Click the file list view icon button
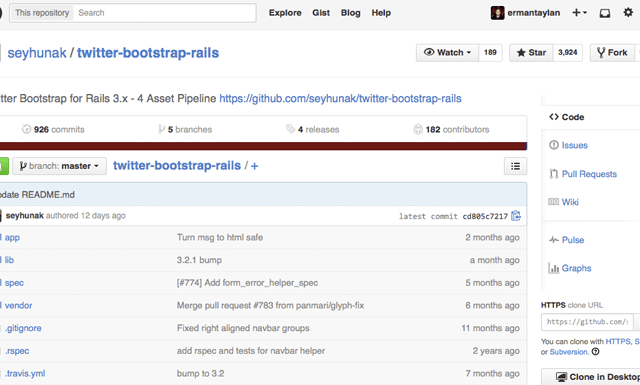 (516, 166)
